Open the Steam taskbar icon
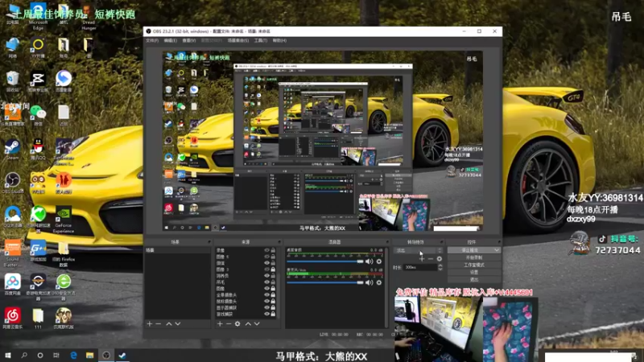The image size is (644, 362). point(122,355)
